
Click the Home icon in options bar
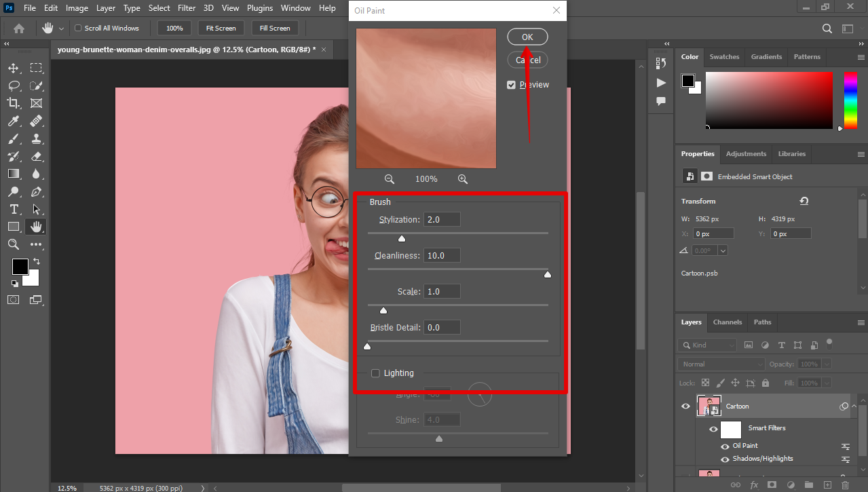(19, 29)
